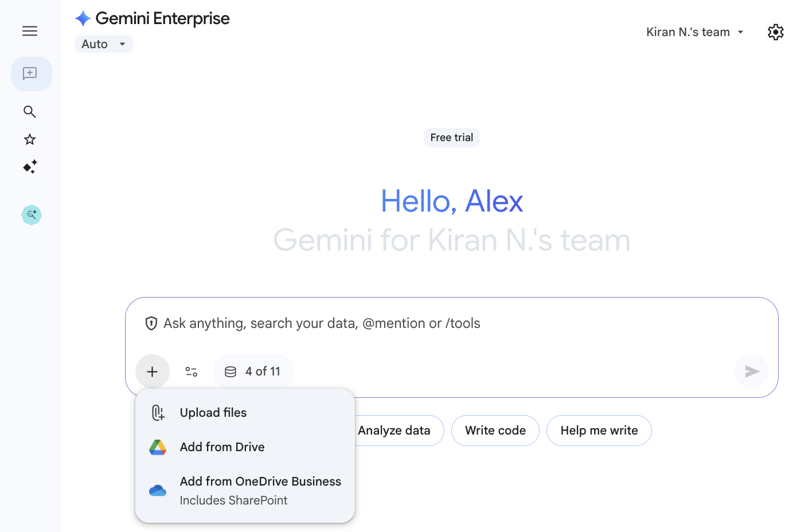Open settings using the gear icon
Screen dimensions: 797x532
point(775,32)
